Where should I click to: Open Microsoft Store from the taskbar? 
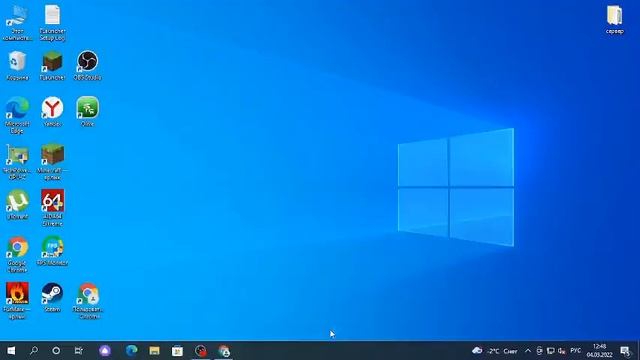coord(177,351)
